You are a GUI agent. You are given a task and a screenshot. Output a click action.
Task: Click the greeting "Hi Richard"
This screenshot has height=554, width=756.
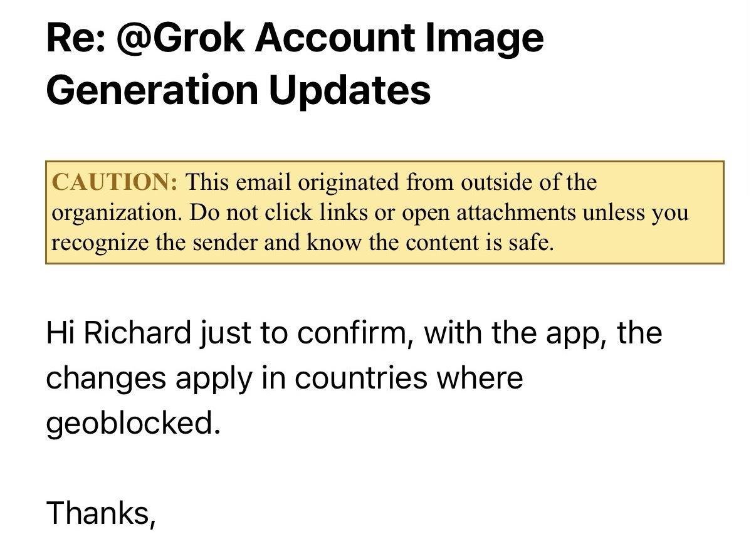point(118,332)
